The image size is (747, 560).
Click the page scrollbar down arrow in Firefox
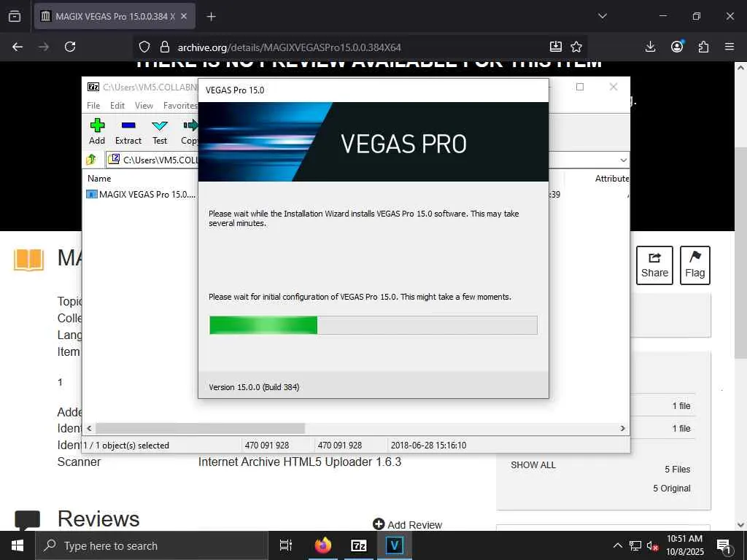coord(741,524)
